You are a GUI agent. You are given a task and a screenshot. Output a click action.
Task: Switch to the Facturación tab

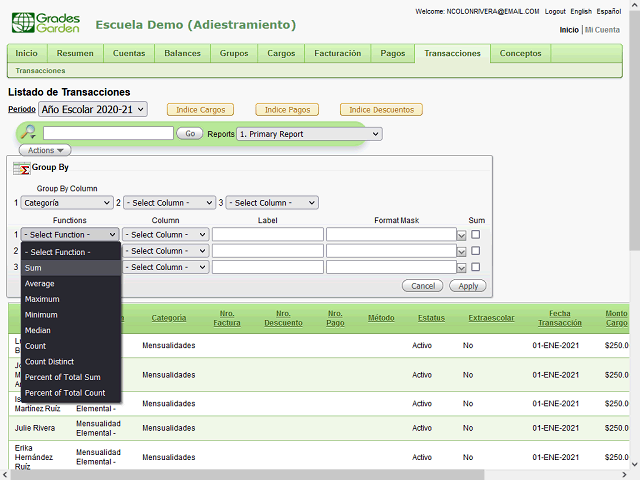click(x=338, y=53)
